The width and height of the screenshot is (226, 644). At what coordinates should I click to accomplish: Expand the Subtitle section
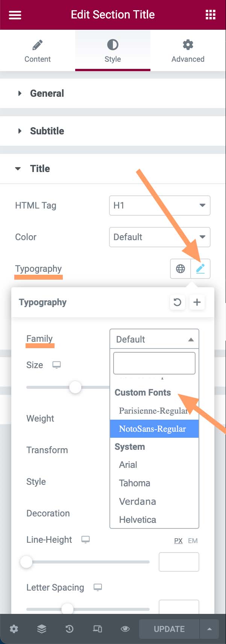pyautogui.click(x=47, y=131)
